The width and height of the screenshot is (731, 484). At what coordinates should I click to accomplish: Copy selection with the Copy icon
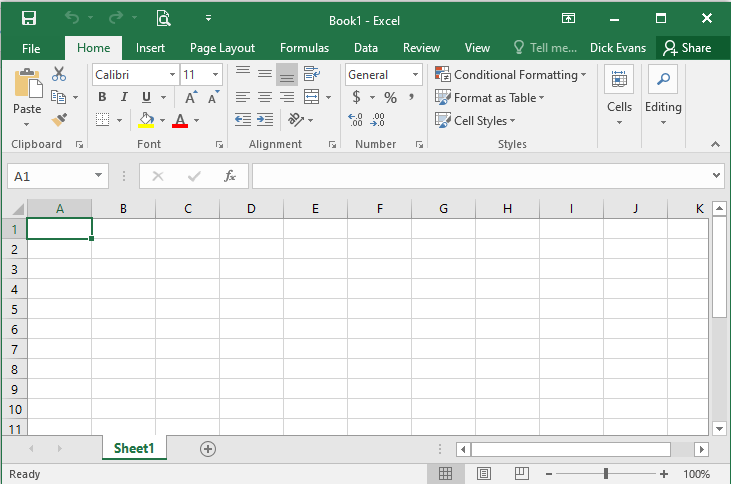58,97
